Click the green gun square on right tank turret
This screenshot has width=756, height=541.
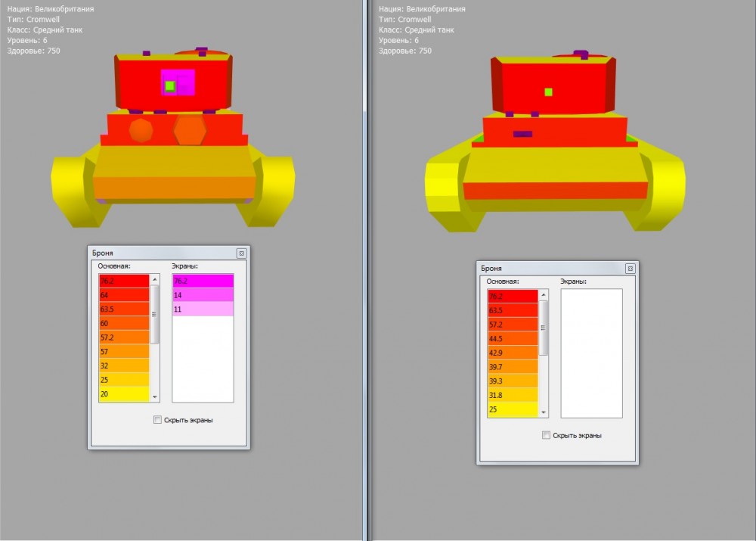(548, 92)
